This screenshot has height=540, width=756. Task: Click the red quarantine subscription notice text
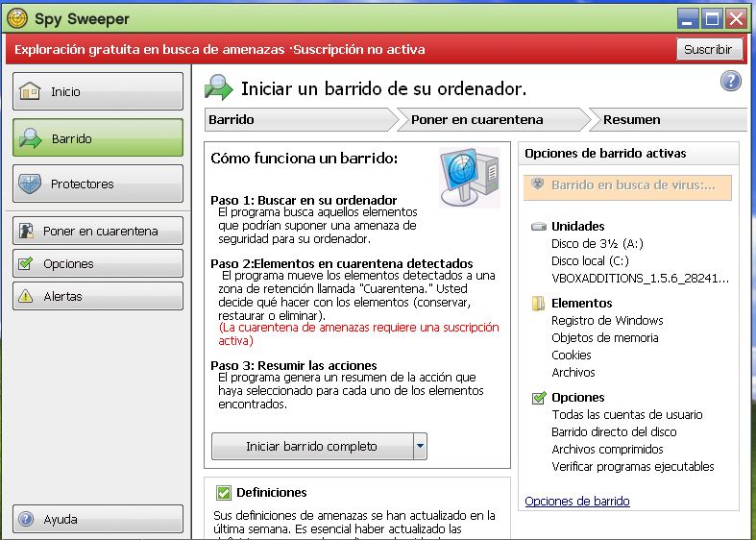[x=358, y=334]
